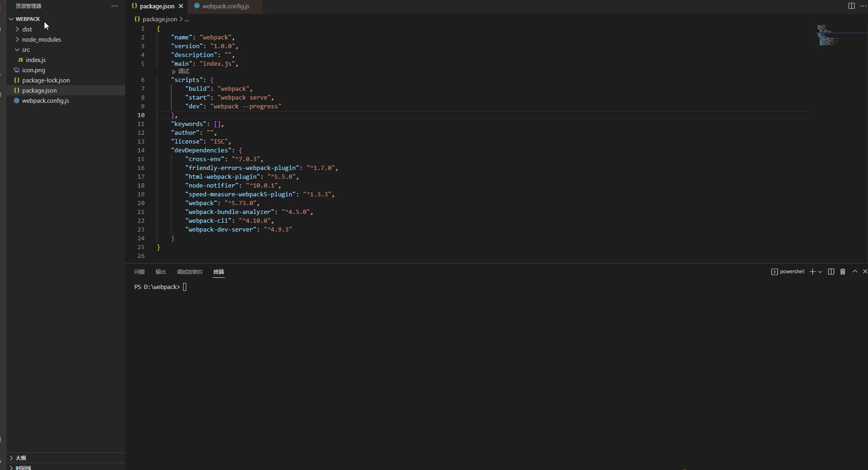
Task: Expand the node_modules folder
Action: 41,39
